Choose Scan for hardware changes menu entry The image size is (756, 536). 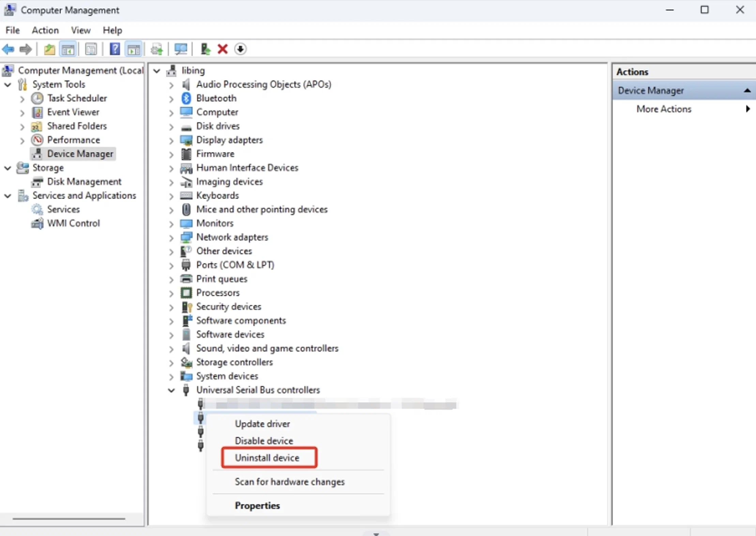point(290,482)
